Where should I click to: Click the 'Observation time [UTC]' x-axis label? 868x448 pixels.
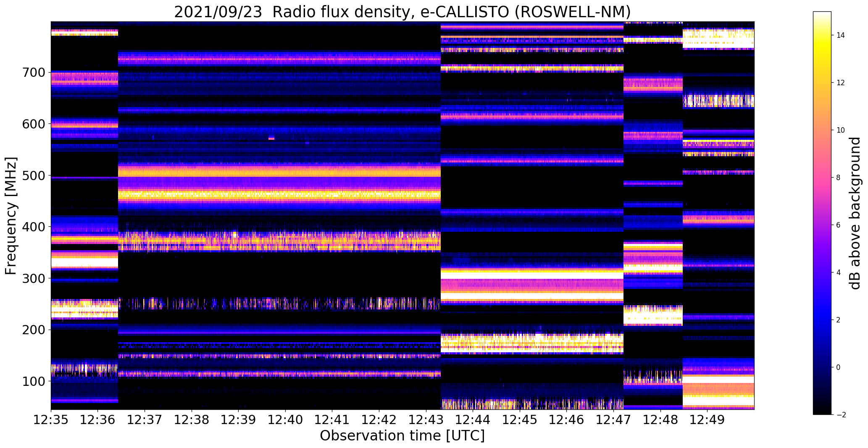click(x=402, y=436)
